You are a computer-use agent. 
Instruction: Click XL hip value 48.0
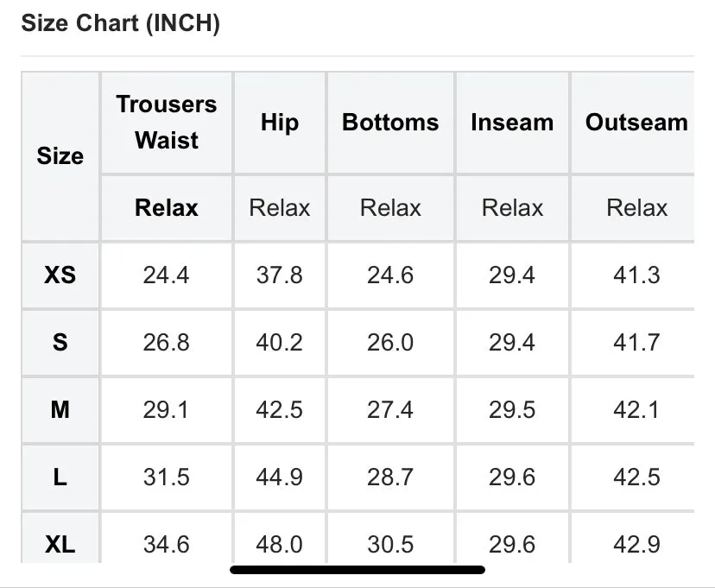[x=279, y=544]
